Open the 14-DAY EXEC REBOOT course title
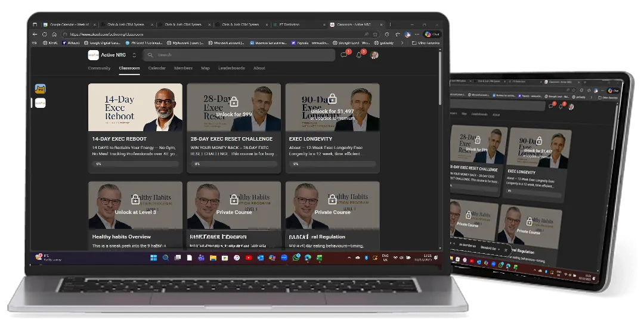The height and width of the screenshot is (329, 644). 119,139
